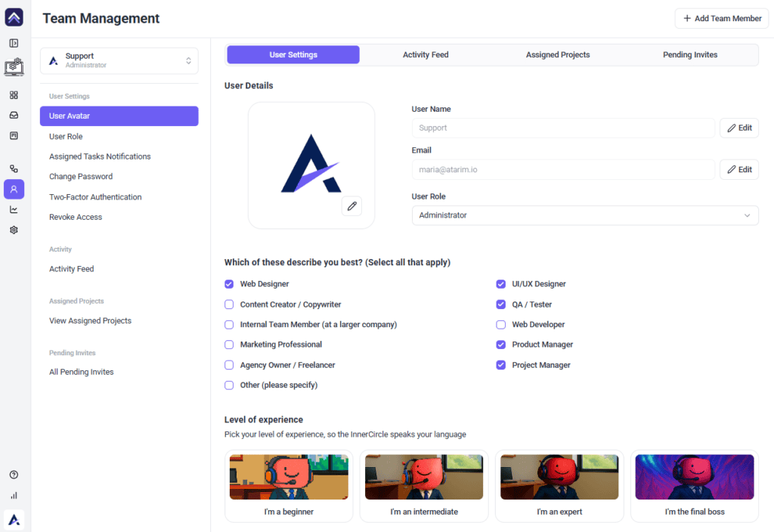This screenshot has height=532, width=774.
Task: Click the plus icon in Add Team Member
Action: 686,18
